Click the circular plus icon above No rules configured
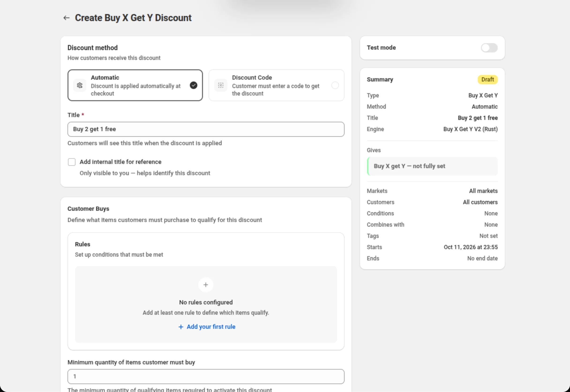The image size is (570, 392). pos(206,285)
